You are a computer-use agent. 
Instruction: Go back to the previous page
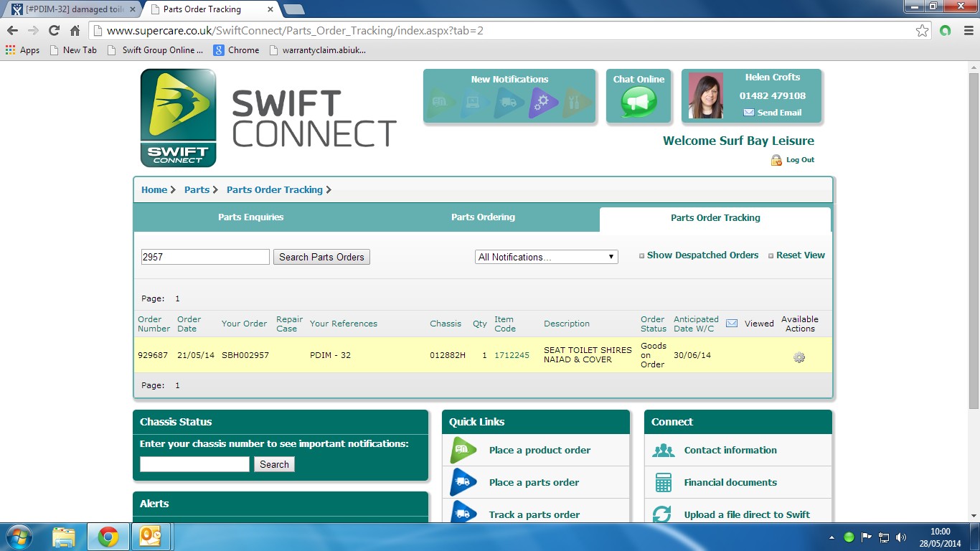pyautogui.click(x=12, y=31)
